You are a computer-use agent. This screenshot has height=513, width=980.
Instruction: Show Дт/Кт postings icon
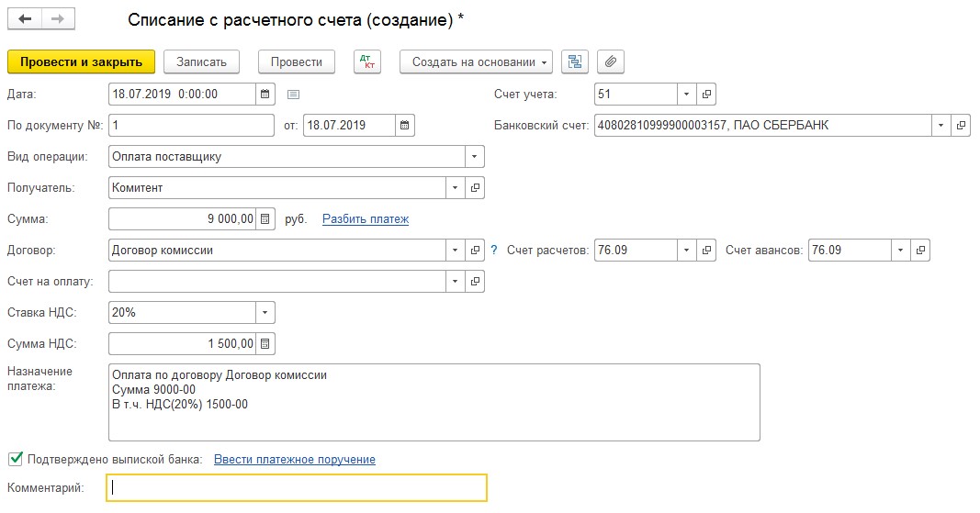pyautogui.click(x=366, y=62)
